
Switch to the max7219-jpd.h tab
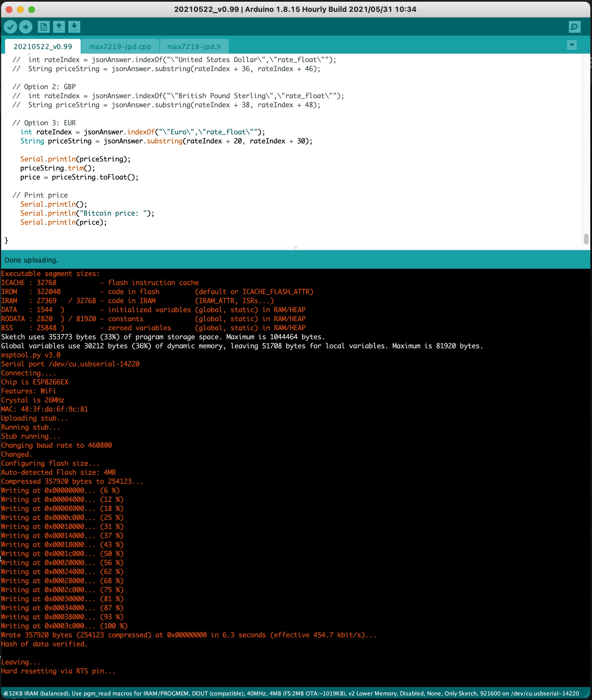tap(194, 46)
